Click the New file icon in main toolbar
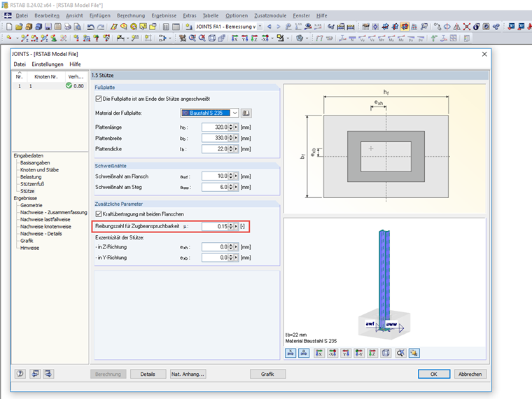Screen dimensions: 532x399 tap(9, 27)
